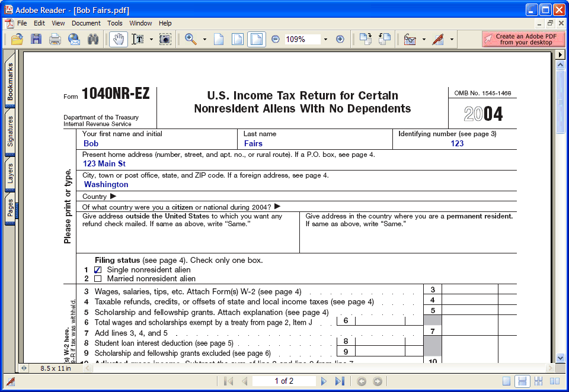Open the Zoom tool dropdown arrow
Image resolution: width=569 pixels, height=392 pixels.
click(x=204, y=39)
